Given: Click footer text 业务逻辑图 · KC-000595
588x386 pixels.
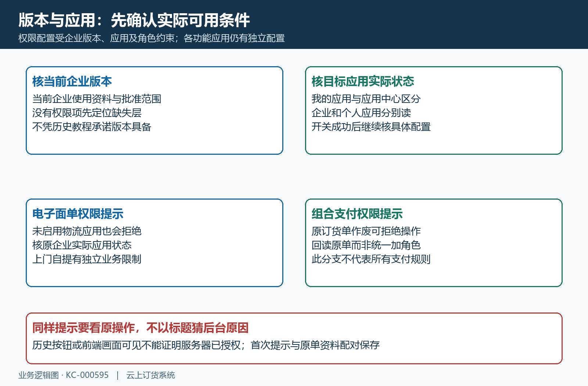Looking at the screenshot, I should [64, 375].
